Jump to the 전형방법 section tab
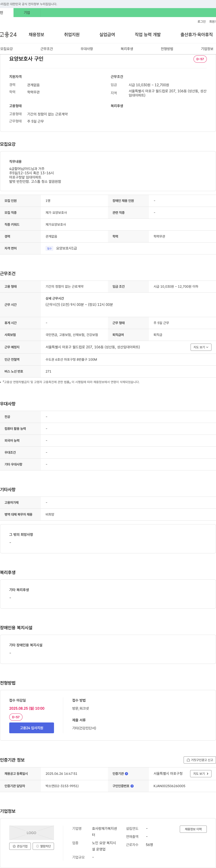This screenshot has height=868, width=216. [167, 49]
